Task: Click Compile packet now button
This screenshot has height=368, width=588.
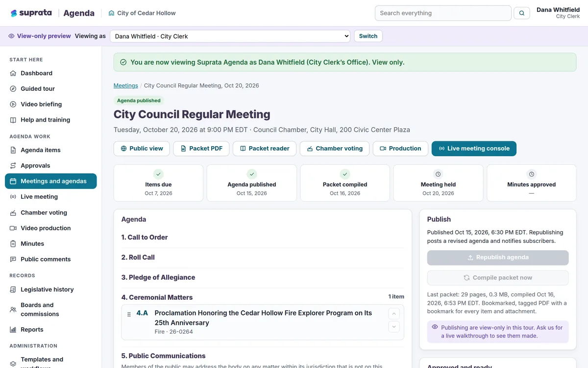Action: tap(498, 278)
